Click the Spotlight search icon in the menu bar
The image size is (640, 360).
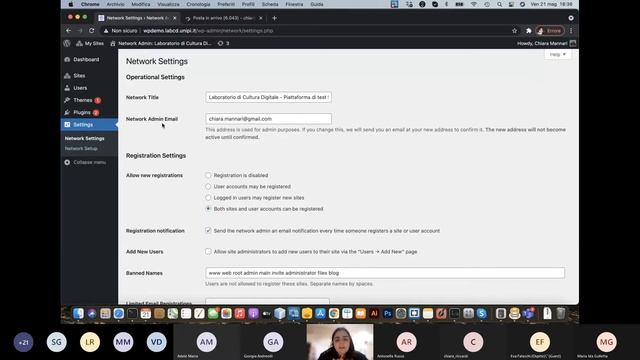coord(499,4)
